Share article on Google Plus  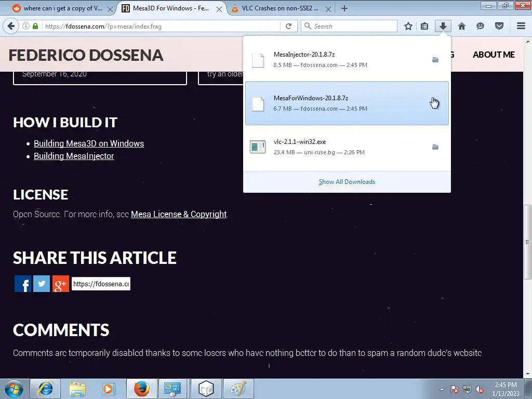[61, 284]
